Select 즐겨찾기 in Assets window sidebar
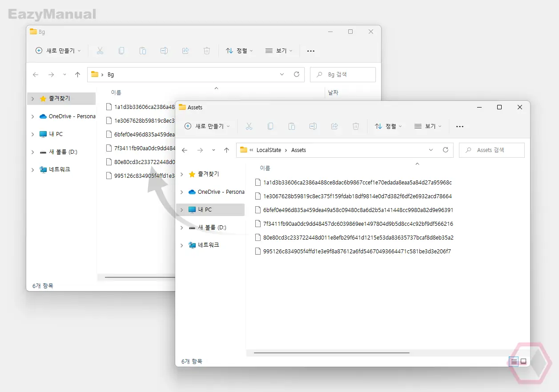Screen dimensions: 559x392 point(210,174)
